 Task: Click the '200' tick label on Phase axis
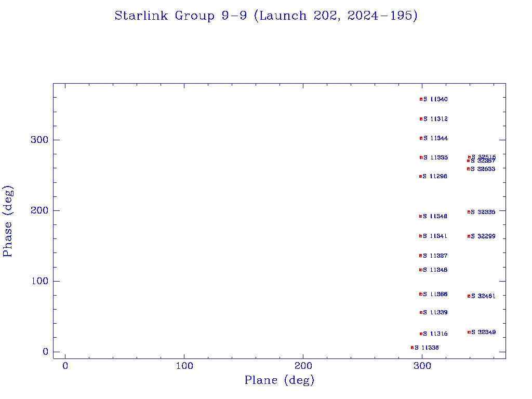pyautogui.click(x=39, y=210)
